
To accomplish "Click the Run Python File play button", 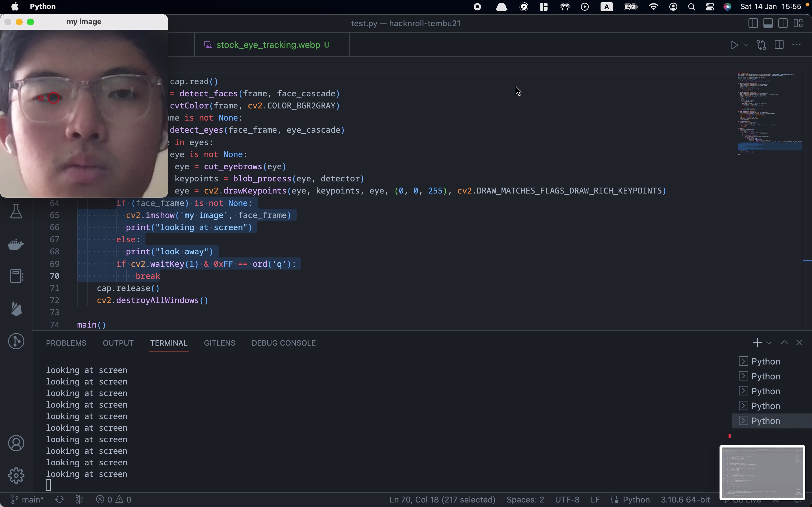I will pyautogui.click(x=734, y=45).
